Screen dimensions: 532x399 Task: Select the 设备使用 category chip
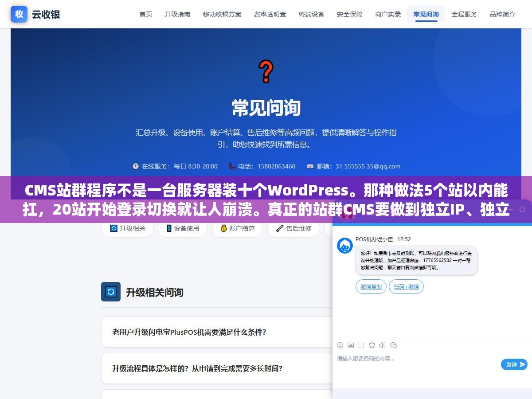pos(183,228)
